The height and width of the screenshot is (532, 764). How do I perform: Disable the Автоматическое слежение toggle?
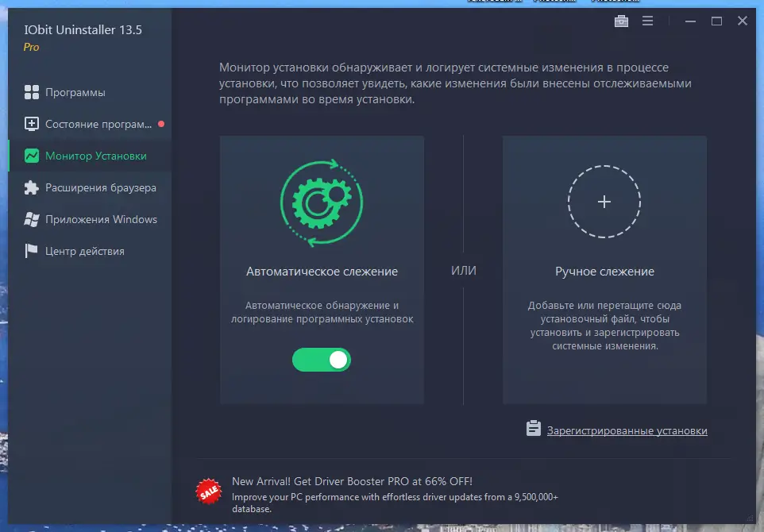pyautogui.click(x=322, y=360)
